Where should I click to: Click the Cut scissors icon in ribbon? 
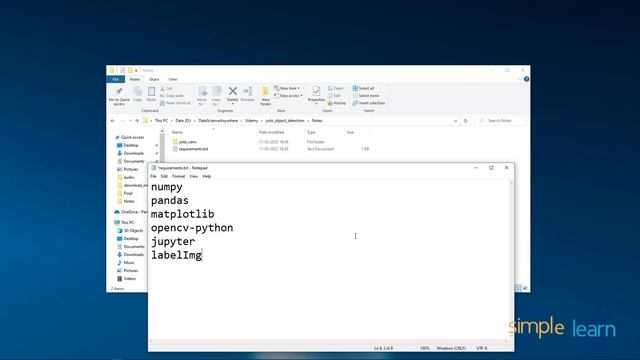coord(162,88)
